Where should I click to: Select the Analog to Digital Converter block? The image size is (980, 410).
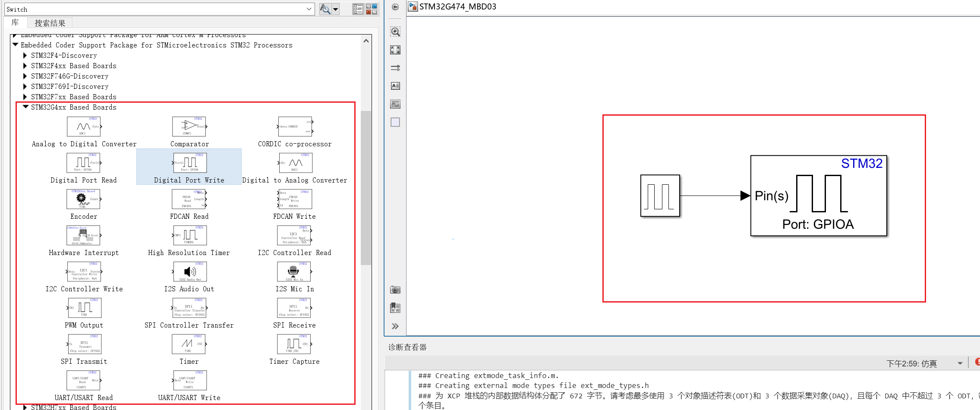84,126
